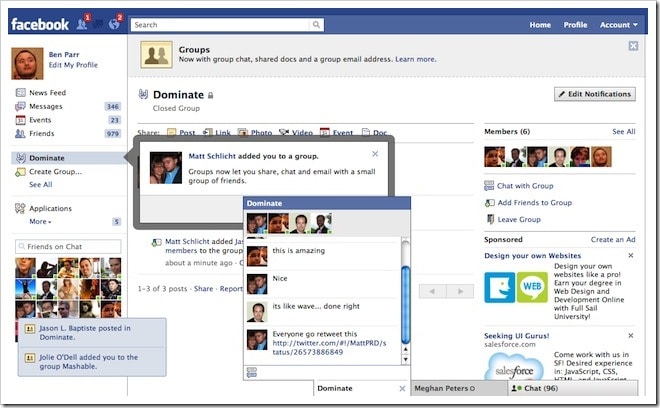Viewport: 660px width, 408px height.
Task: Open Jason L. Baptiste posted notification
Action: tap(92, 333)
